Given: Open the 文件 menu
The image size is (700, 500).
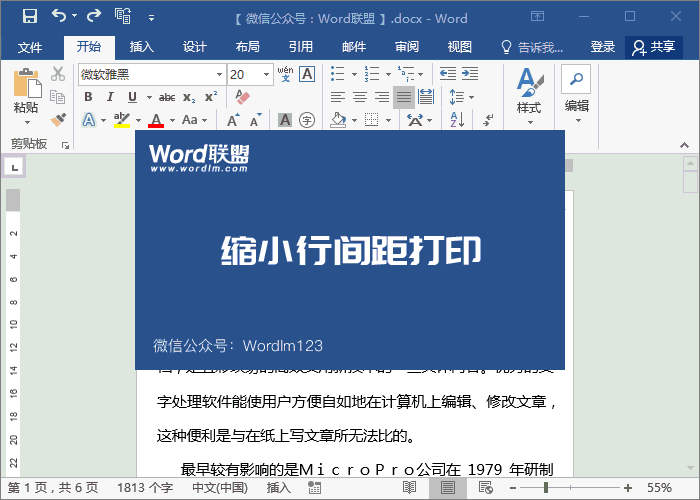Looking at the screenshot, I should click(x=30, y=47).
